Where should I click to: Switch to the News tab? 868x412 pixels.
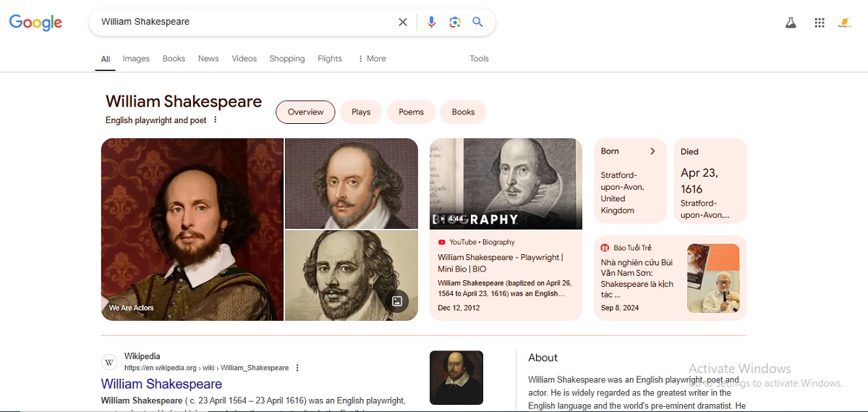click(x=208, y=59)
